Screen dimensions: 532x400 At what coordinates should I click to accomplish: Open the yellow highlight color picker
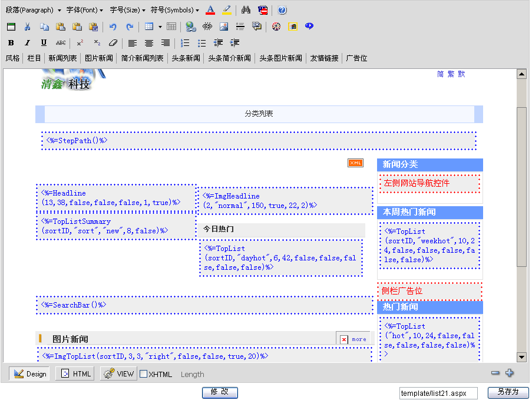pyautogui.click(x=227, y=10)
